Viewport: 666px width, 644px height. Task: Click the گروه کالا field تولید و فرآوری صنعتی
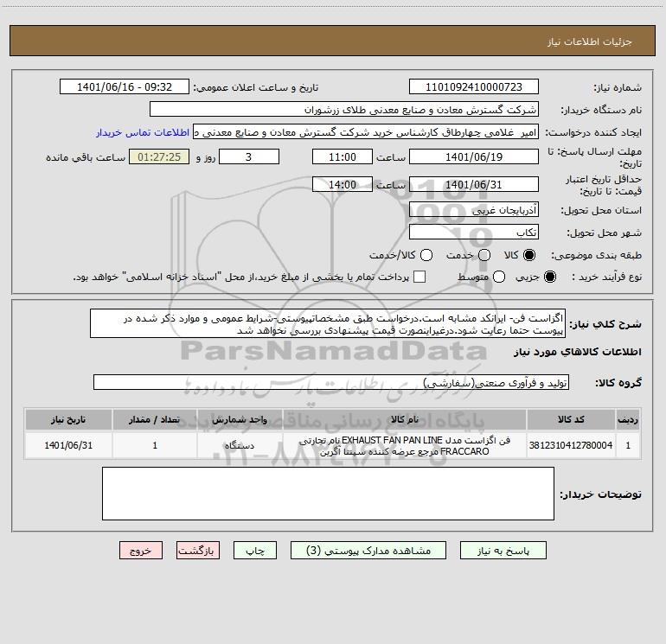[x=331, y=383]
